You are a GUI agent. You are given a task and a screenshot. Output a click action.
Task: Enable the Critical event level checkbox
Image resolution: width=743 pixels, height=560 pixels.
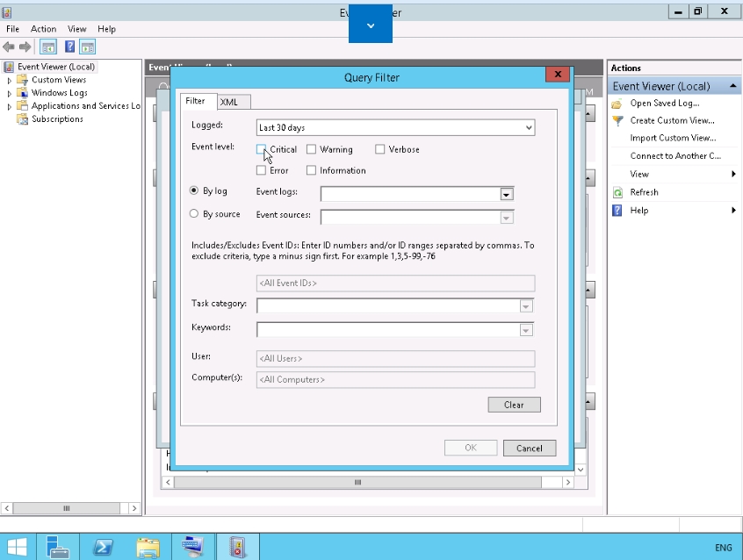tap(262, 149)
